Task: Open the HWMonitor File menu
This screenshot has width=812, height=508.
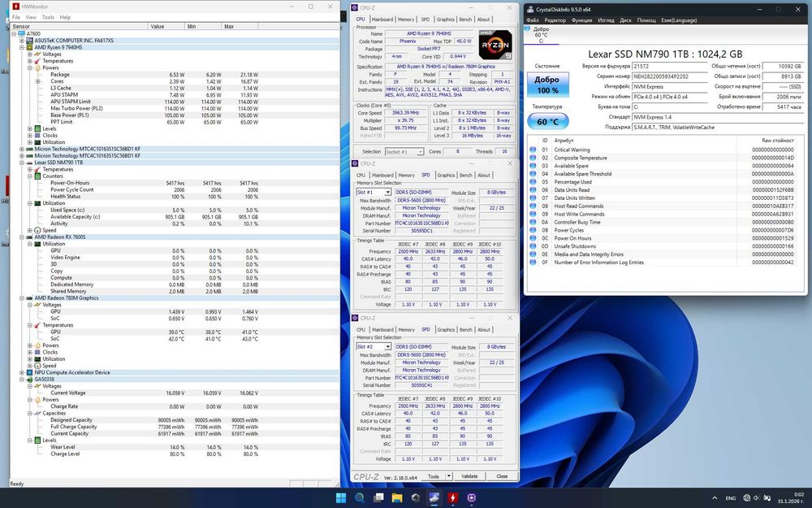Action: point(16,17)
